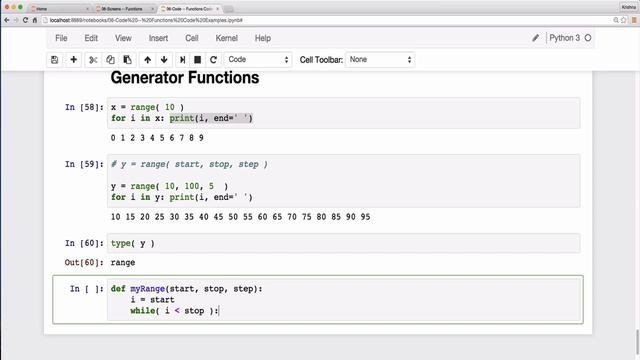Viewport: 640px width, 360px height.
Task: Open the cell type Code dropdown
Action: pyautogui.click(x=258, y=60)
